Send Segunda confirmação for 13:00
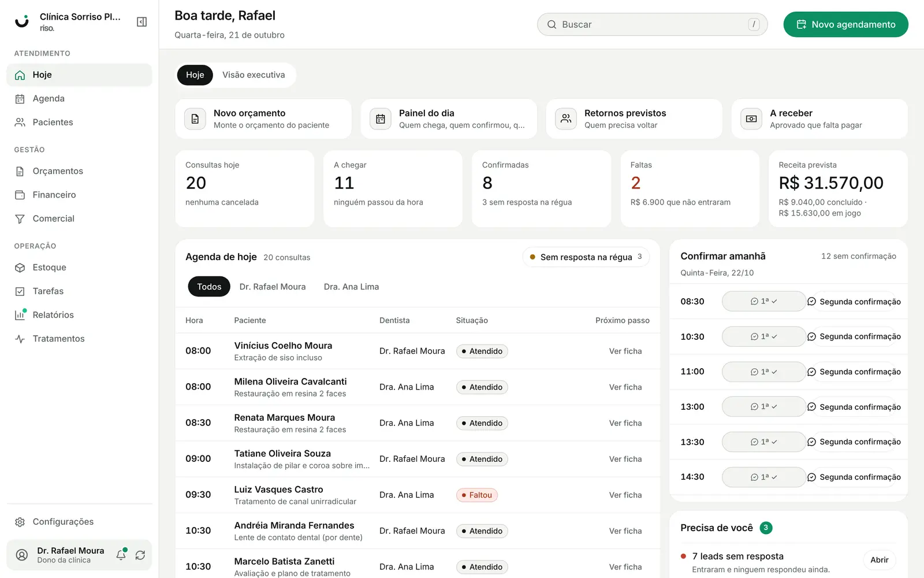 (x=854, y=407)
